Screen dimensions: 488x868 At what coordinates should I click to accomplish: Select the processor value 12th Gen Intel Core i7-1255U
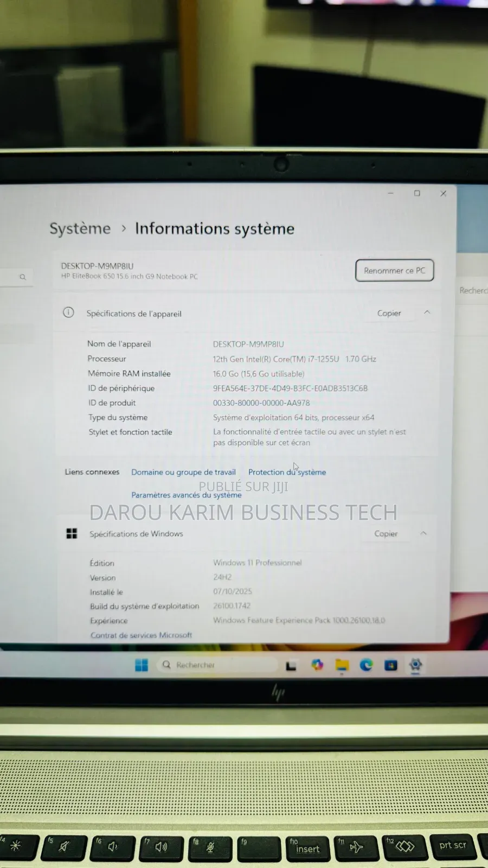pyautogui.click(x=294, y=359)
